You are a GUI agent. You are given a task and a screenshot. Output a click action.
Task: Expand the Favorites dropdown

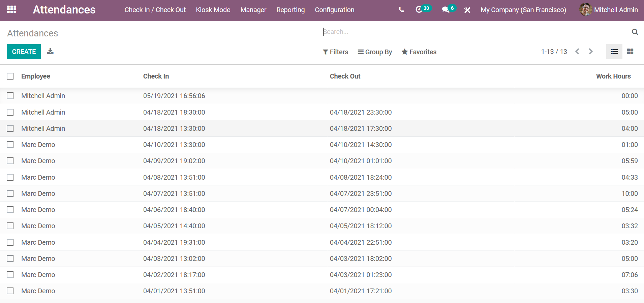tap(419, 52)
